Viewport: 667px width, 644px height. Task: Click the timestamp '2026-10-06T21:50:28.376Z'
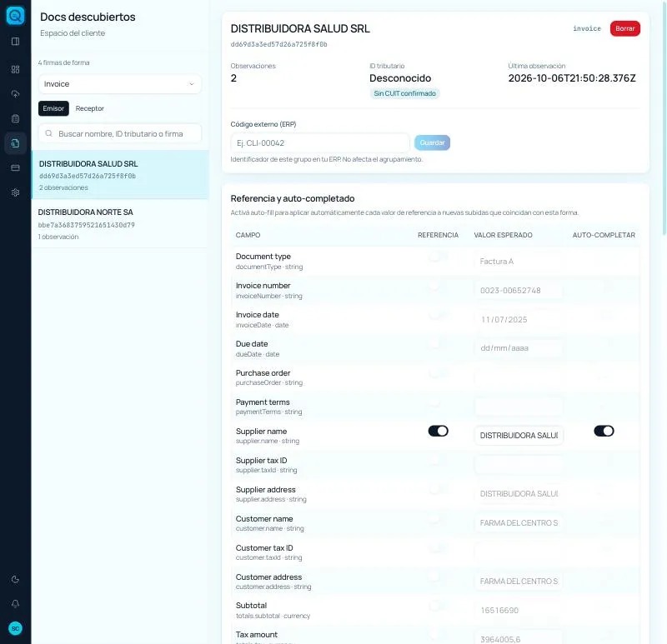[x=572, y=78]
